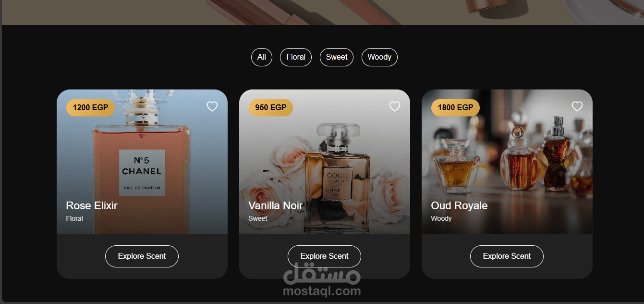Image resolution: width=644 pixels, height=304 pixels.
Task: Click the 950 EGP price tag
Action: click(x=271, y=107)
